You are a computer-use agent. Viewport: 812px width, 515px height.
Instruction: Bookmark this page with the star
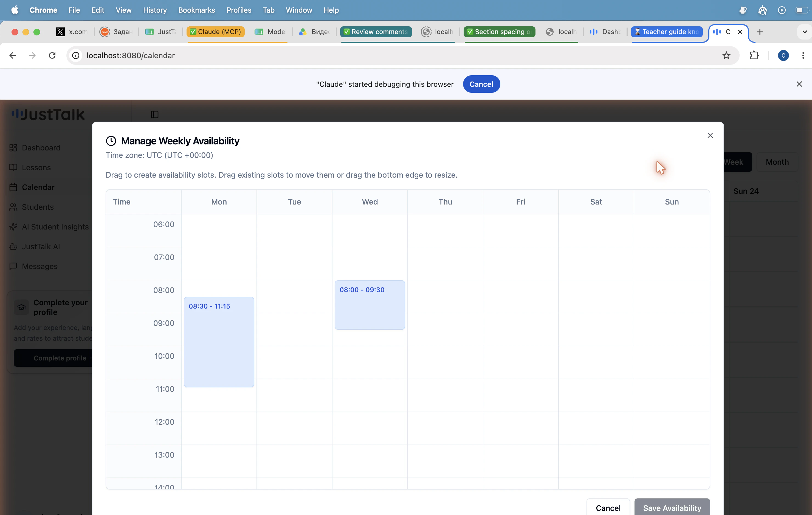726,55
